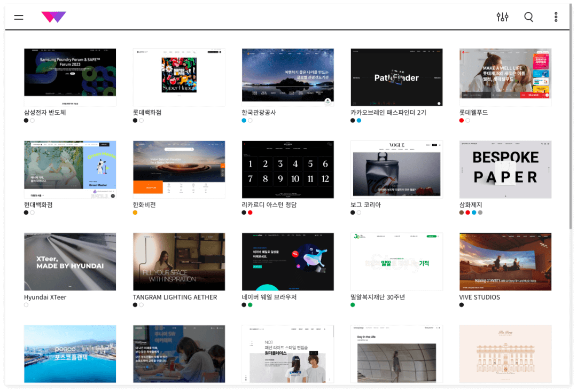This screenshot has height=392, width=577.
Task: Select the red color dot under 리카르디 아스턴 청담
Action: (x=250, y=213)
